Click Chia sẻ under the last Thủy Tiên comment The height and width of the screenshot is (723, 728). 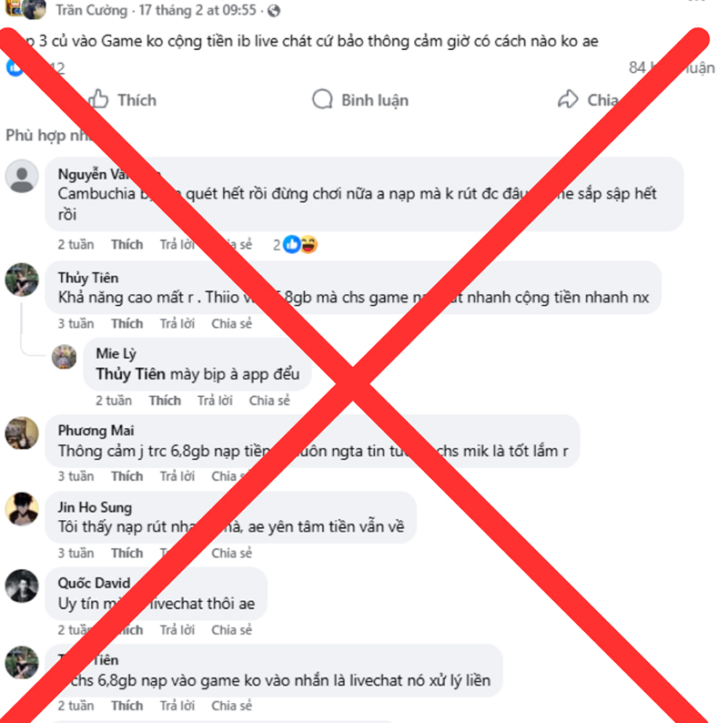click(x=232, y=706)
